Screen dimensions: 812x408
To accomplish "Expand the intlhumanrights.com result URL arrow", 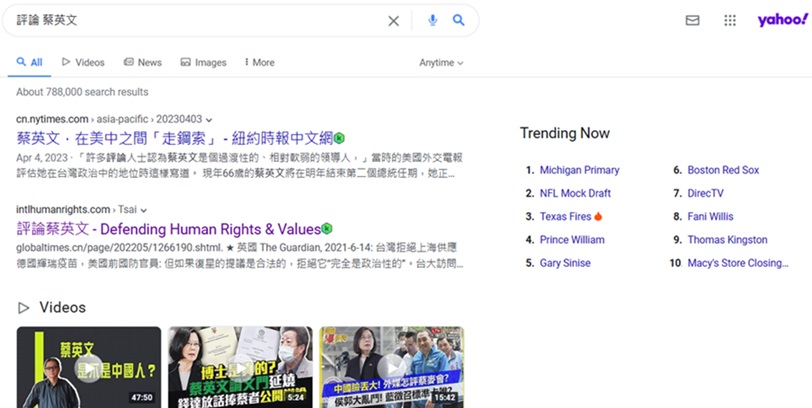I will (x=144, y=210).
